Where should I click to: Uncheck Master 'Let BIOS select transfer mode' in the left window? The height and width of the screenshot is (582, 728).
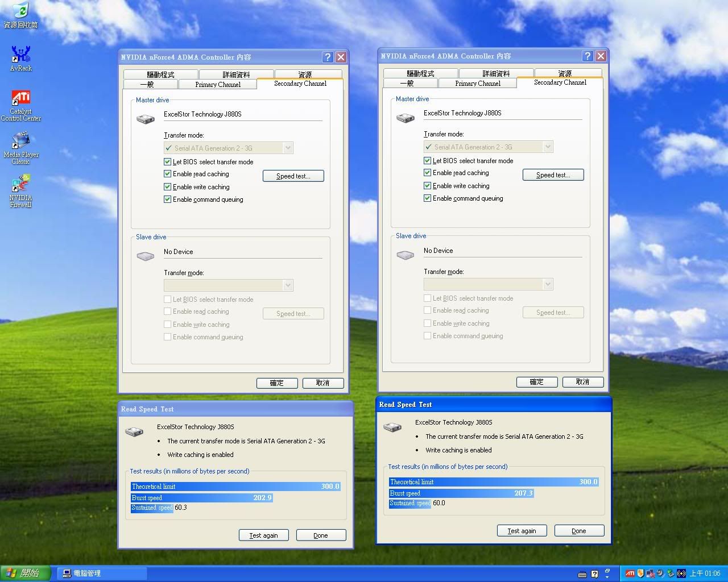click(167, 162)
